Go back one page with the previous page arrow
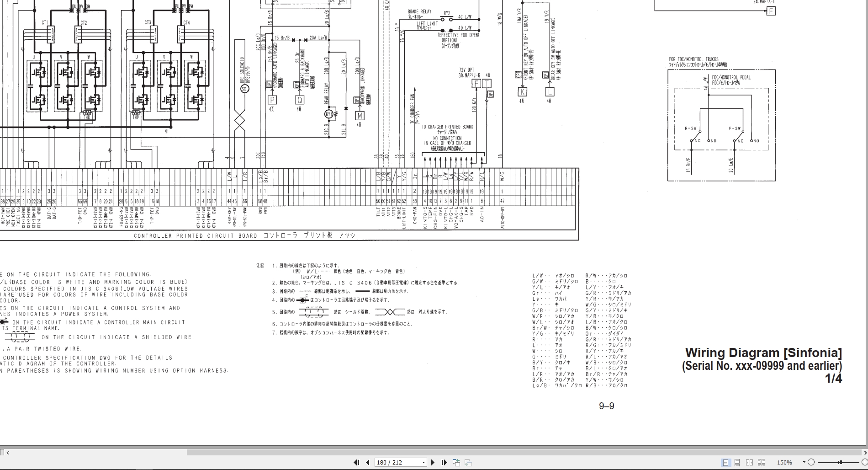Viewport: 868px width, 470px height. [368, 462]
